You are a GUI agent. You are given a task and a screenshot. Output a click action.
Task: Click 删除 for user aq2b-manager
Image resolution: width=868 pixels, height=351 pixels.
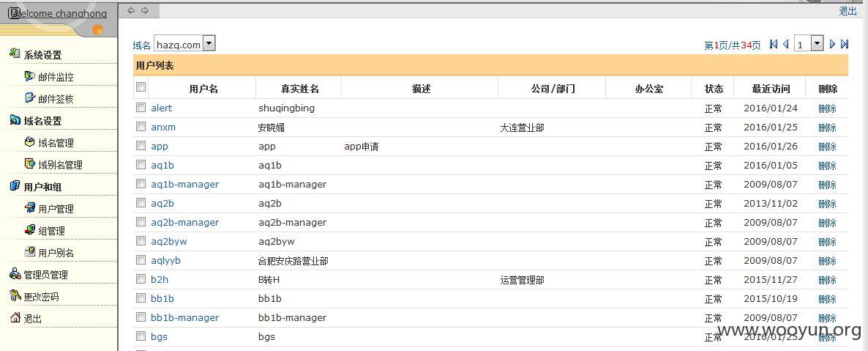pos(827,222)
